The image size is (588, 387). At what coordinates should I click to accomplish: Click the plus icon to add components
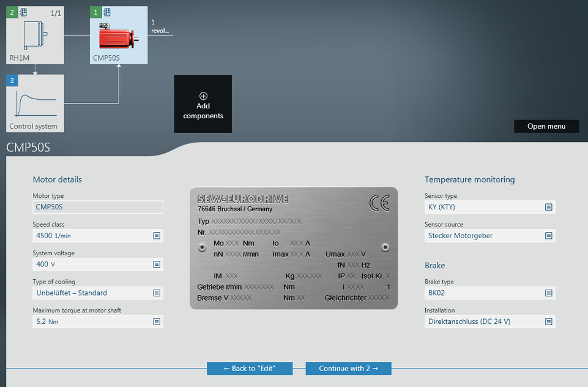pyautogui.click(x=203, y=96)
